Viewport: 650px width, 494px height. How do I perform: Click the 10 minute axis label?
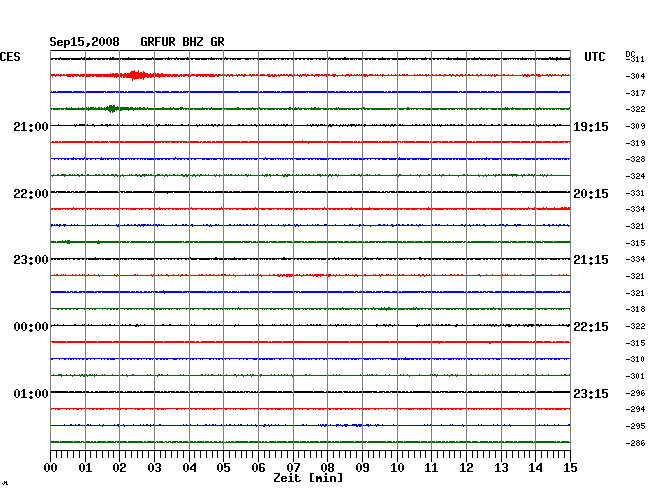(397, 468)
